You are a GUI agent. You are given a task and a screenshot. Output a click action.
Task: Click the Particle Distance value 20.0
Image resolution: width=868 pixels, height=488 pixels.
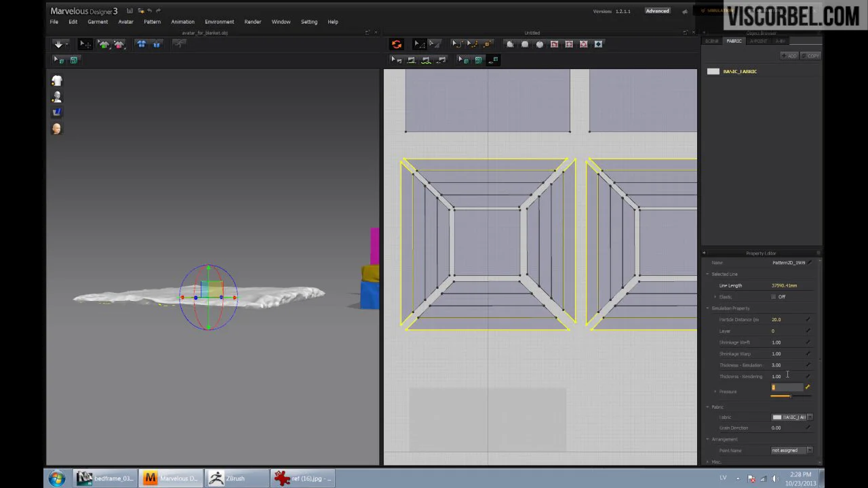click(x=776, y=320)
